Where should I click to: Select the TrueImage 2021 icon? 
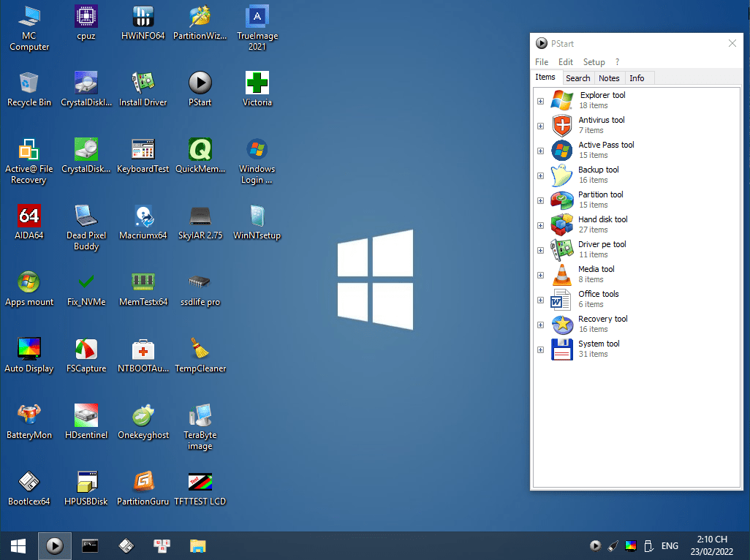click(257, 29)
